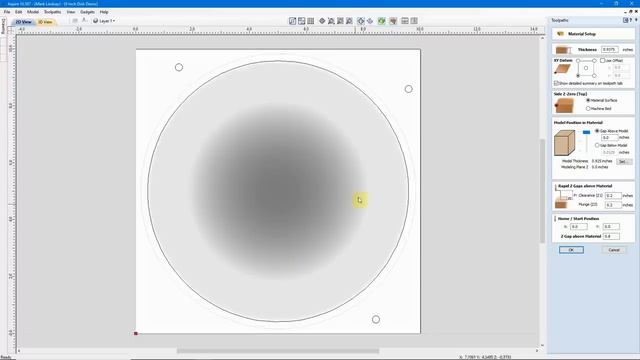Click the second-to-last view toolbar icon
Viewport: 640px width, 360px height.
click(405, 21)
